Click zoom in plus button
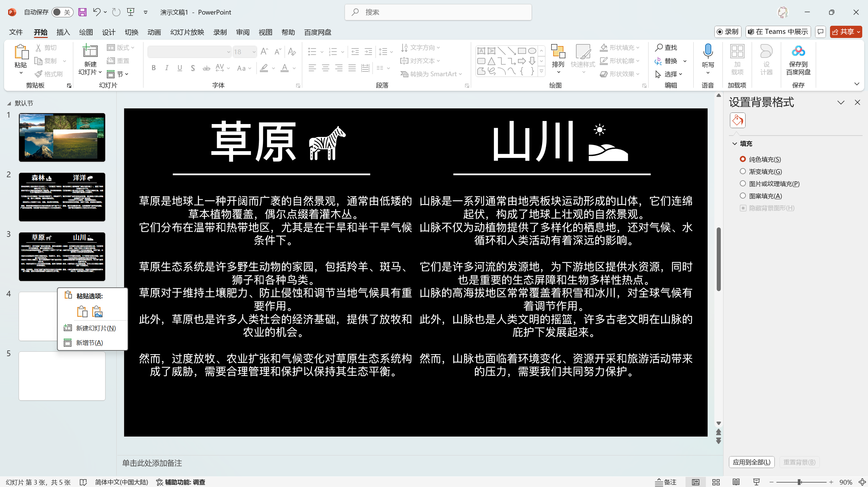868x487 pixels. pyautogui.click(x=831, y=482)
